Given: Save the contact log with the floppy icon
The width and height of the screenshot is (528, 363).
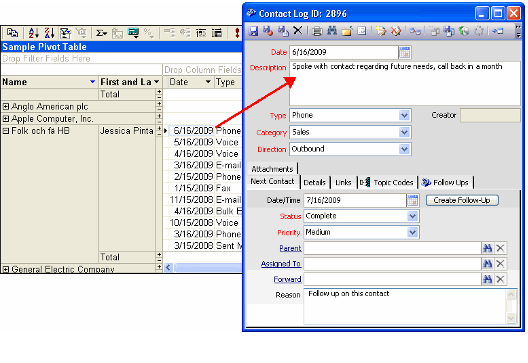Looking at the screenshot, I should point(253,31).
